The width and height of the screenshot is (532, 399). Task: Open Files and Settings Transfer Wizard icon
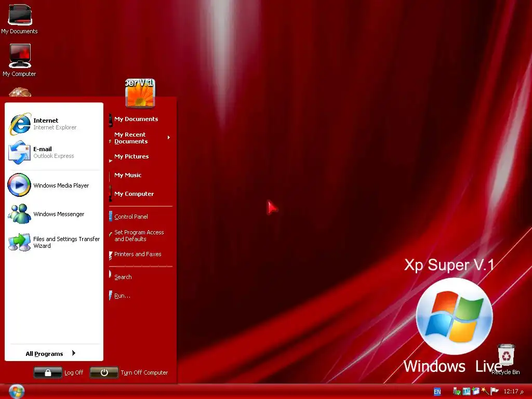19,242
